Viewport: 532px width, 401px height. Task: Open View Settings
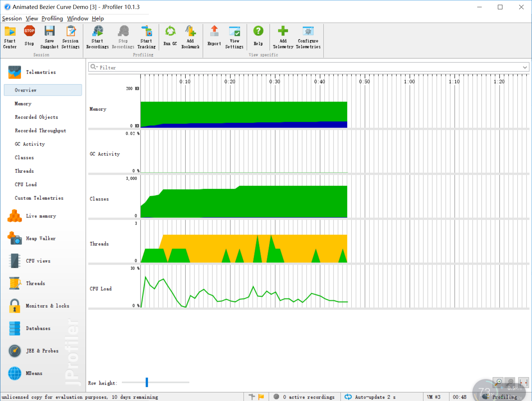tap(234, 37)
